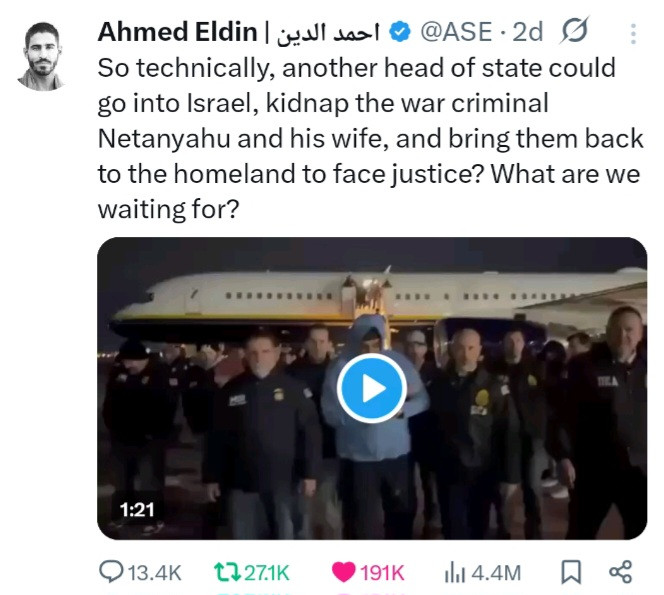
Task: Open the @ASE handle link
Action: pyautogui.click(x=456, y=32)
